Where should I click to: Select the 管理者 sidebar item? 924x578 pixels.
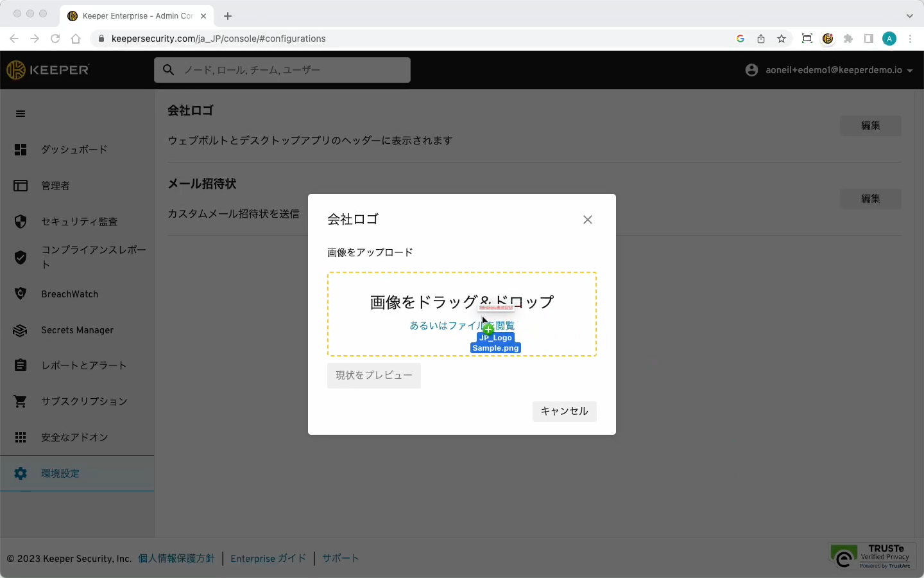pyautogui.click(x=55, y=186)
